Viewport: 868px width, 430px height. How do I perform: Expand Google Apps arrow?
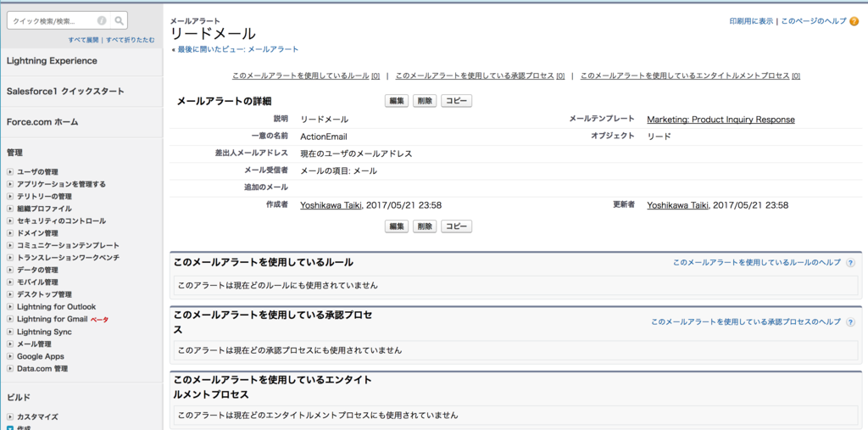click(x=10, y=356)
